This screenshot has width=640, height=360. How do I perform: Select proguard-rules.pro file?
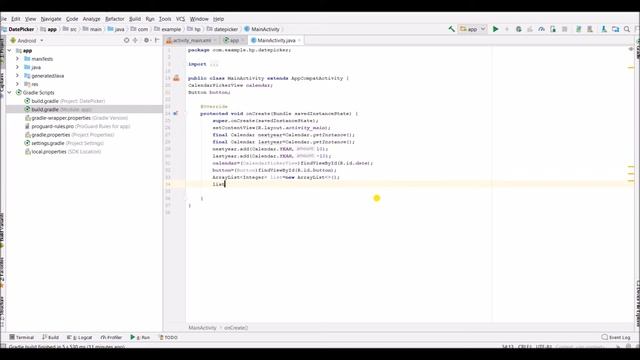tap(77, 127)
